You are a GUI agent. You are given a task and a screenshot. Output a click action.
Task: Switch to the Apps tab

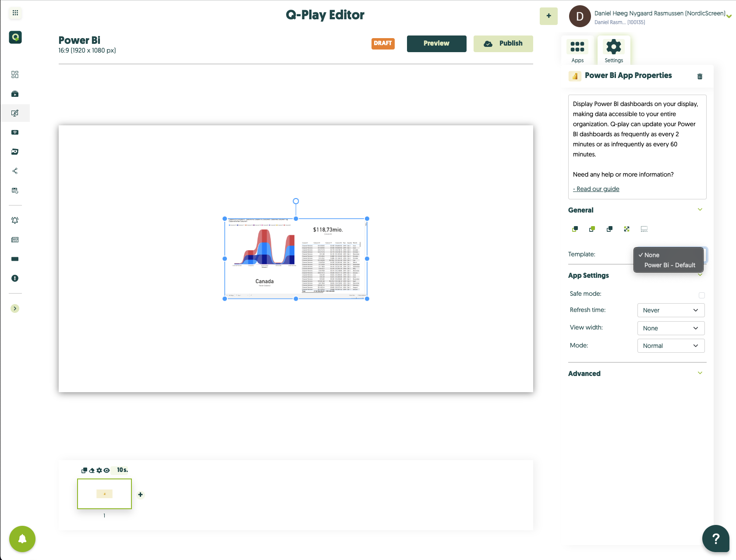[x=577, y=51]
